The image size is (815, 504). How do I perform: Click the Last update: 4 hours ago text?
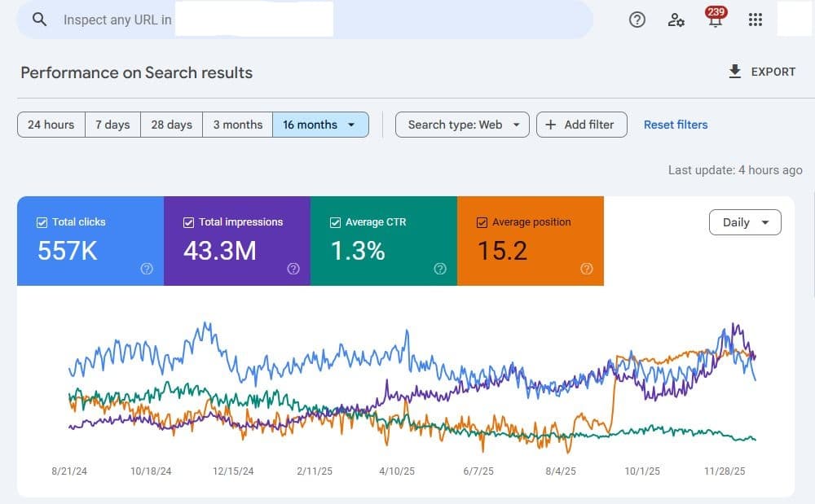tap(735, 170)
